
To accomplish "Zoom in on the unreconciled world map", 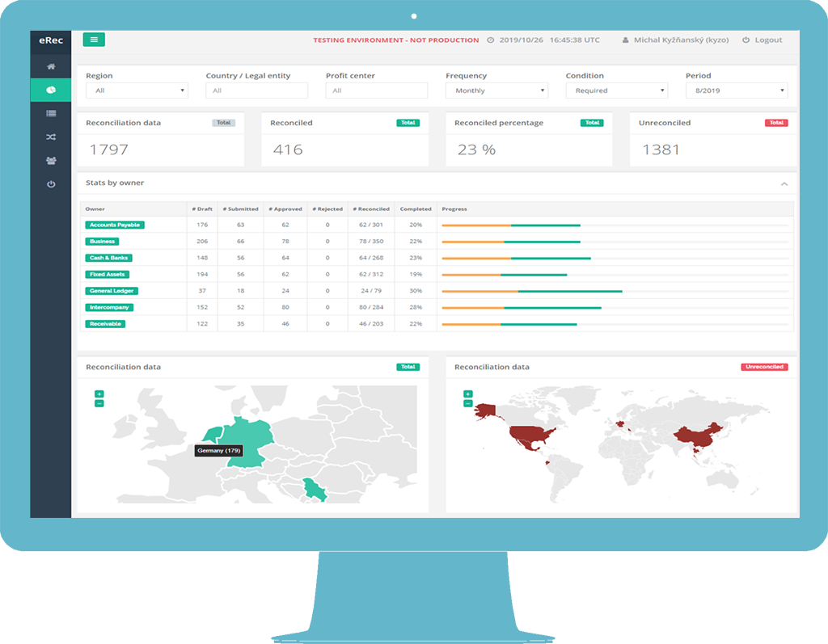I will click(x=467, y=394).
